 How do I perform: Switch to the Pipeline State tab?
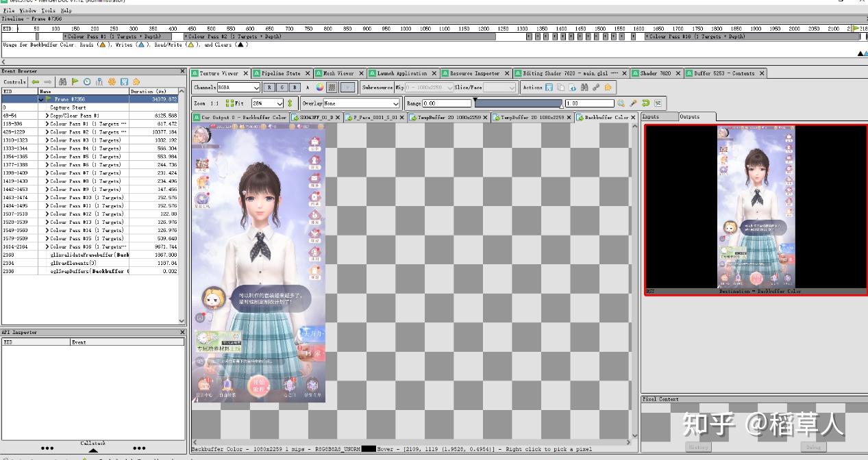click(281, 73)
